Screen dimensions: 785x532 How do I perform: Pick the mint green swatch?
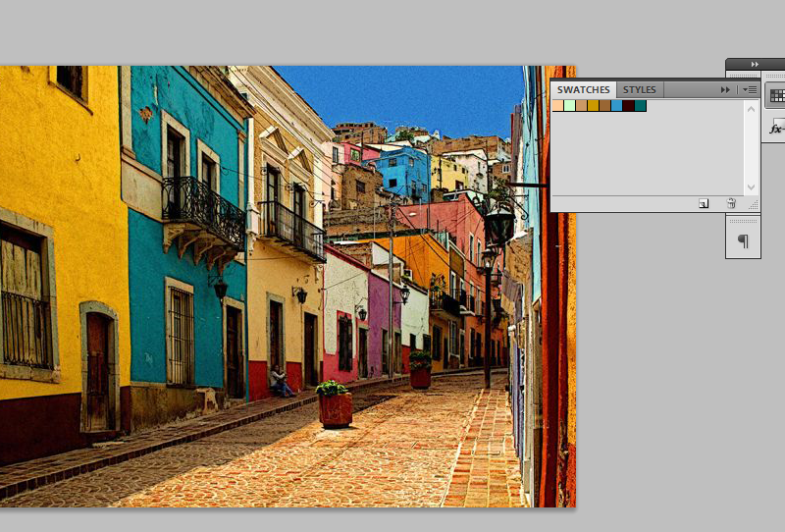[570, 106]
